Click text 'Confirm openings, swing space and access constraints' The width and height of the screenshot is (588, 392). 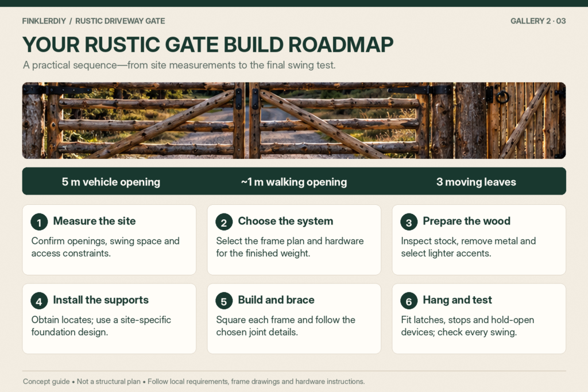(x=106, y=247)
